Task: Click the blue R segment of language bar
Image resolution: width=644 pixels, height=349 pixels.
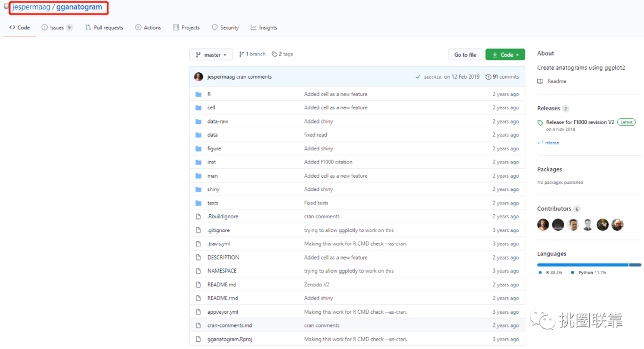Action: click(582, 264)
